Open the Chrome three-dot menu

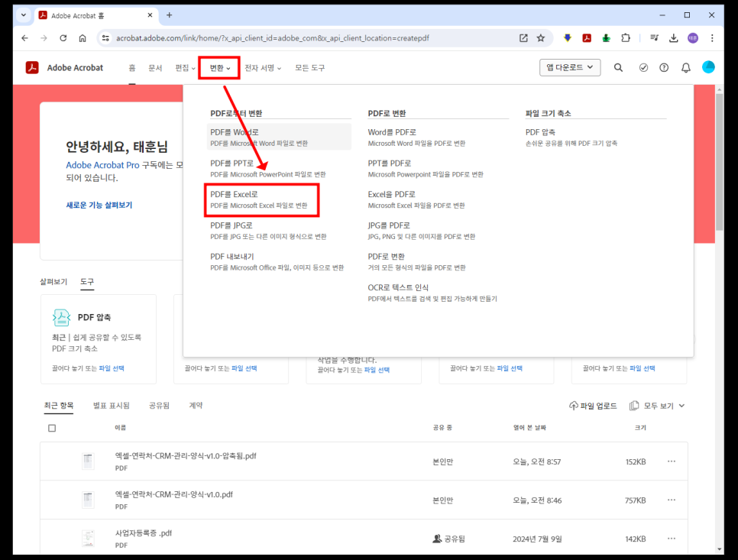click(712, 38)
